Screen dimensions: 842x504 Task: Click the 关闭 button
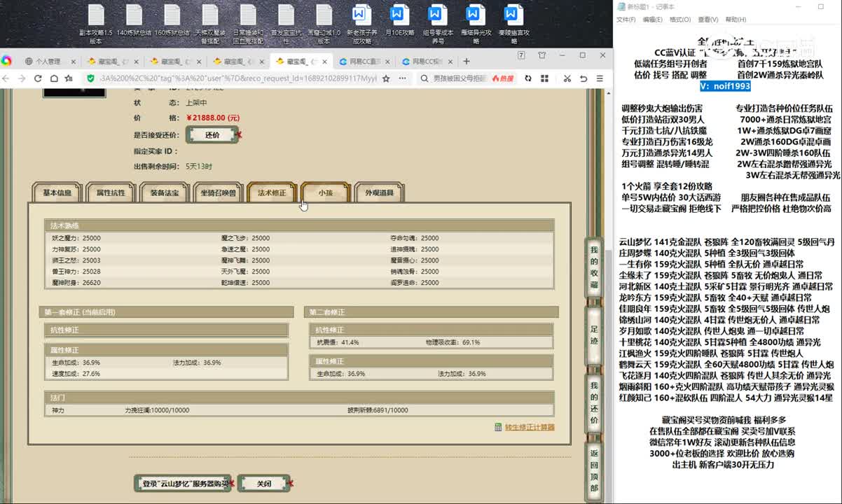[263, 484]
